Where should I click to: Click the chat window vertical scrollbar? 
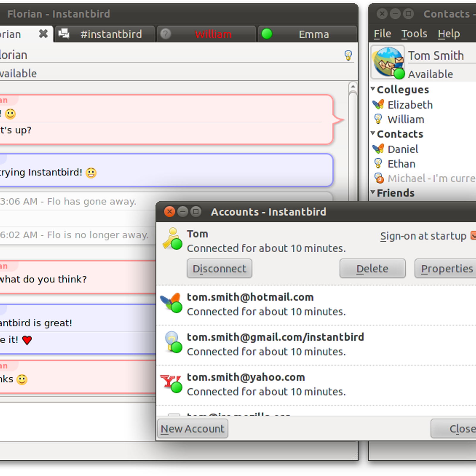(353, 146)
